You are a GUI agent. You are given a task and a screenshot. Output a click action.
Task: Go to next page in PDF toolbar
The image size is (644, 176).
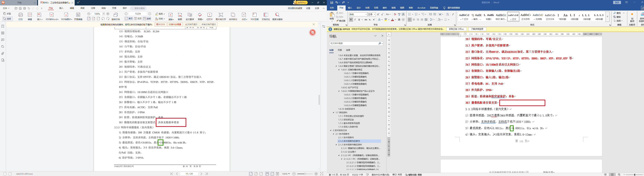(x=150, y=14)
